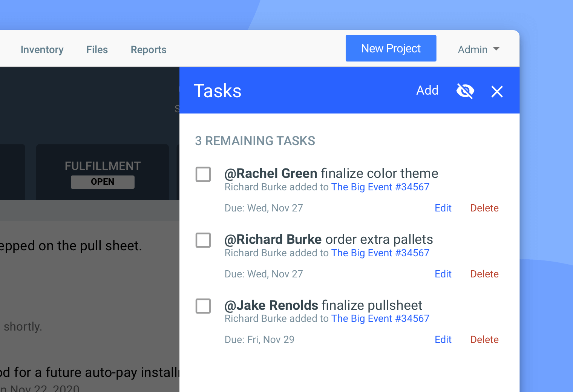This screenshot has height=392, width=573.
Task: Click the @Jake Renolds mention
Action: click(271, 305)
